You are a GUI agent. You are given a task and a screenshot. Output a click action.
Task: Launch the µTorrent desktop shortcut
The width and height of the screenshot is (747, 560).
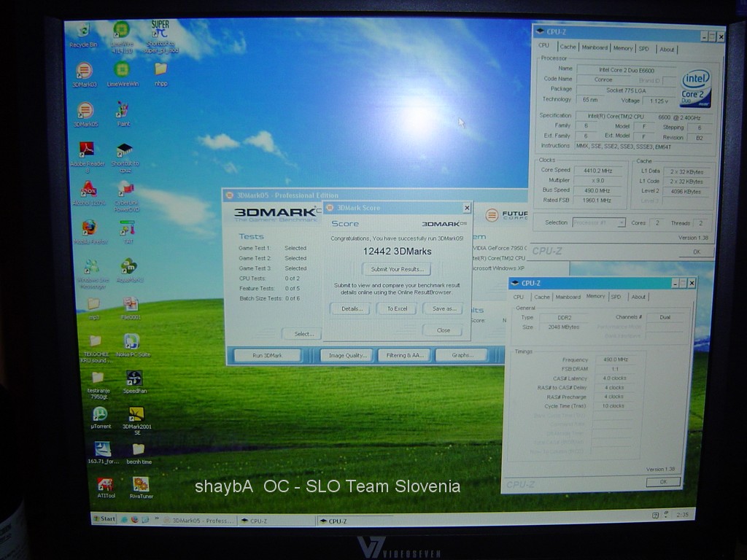pos(101,418)
